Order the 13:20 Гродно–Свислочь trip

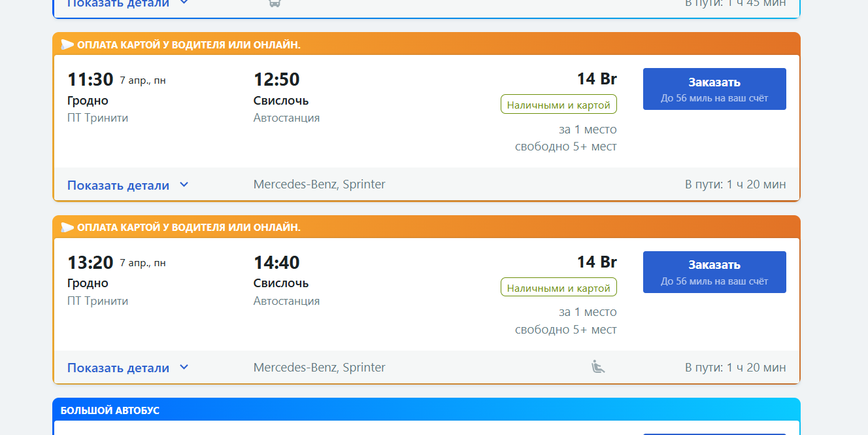pos(714,271)
